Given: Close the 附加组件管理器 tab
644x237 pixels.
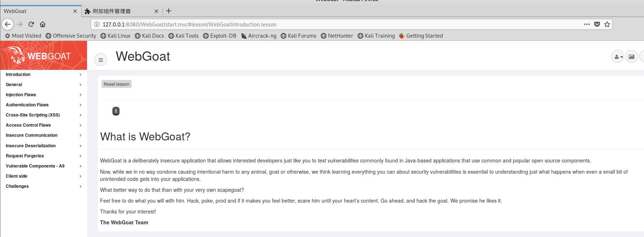Looking at the screenshot, I should [156, 11].
